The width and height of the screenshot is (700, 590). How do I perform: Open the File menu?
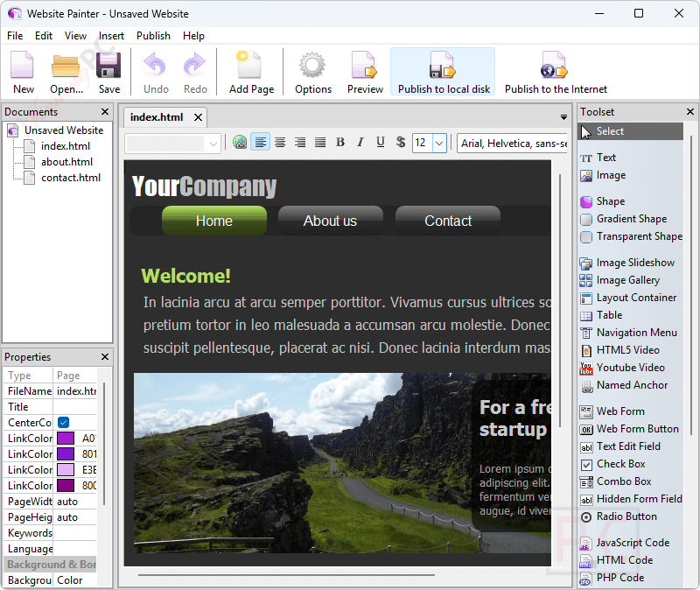15,36
